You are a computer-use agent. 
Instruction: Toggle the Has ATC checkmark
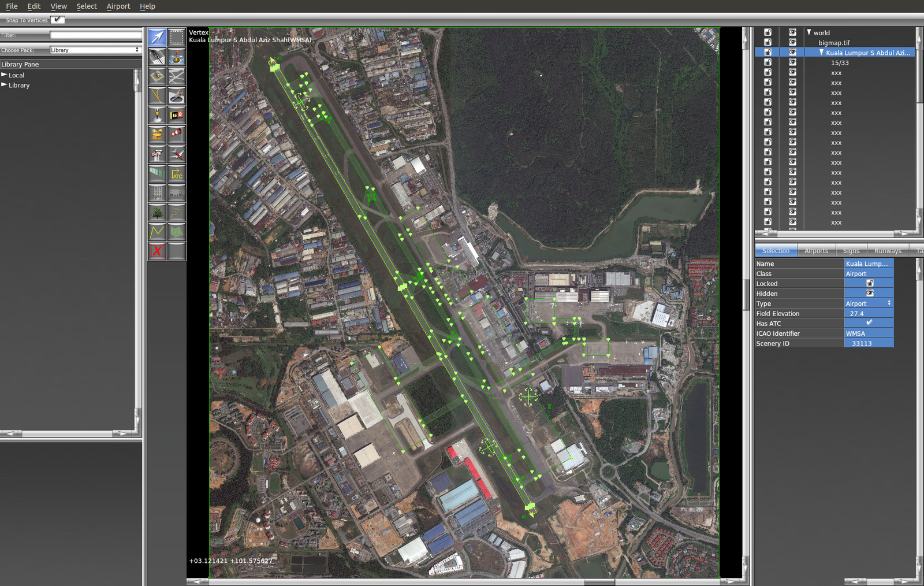(x=869, y=323)
